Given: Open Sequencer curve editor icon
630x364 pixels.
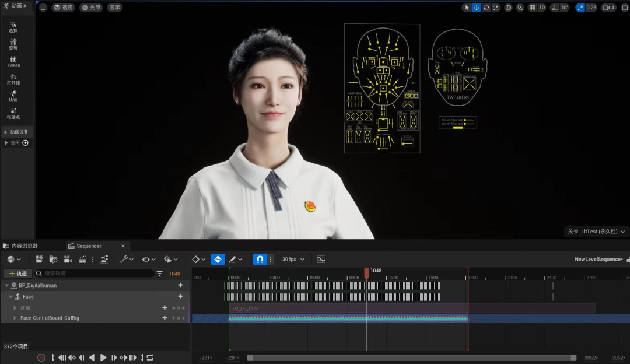Looking at the screenshot, I should 321,259.
